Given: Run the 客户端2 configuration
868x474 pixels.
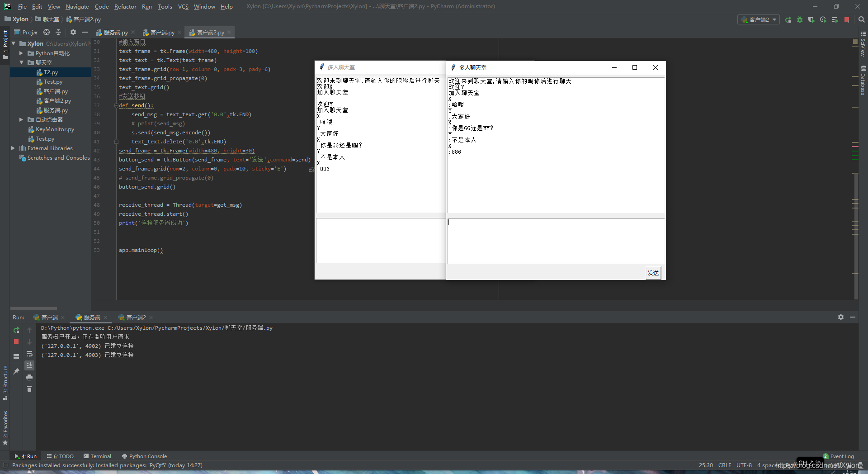Looking at the screenshot, I should click(x=788, y=20).
